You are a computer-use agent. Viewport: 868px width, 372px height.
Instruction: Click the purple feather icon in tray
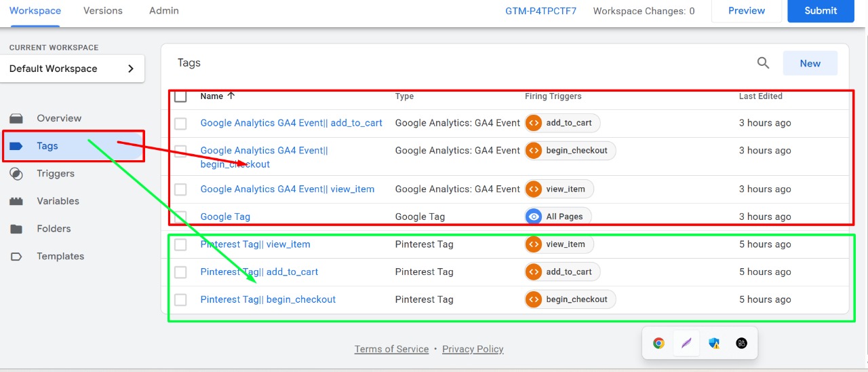pos(686,343)
